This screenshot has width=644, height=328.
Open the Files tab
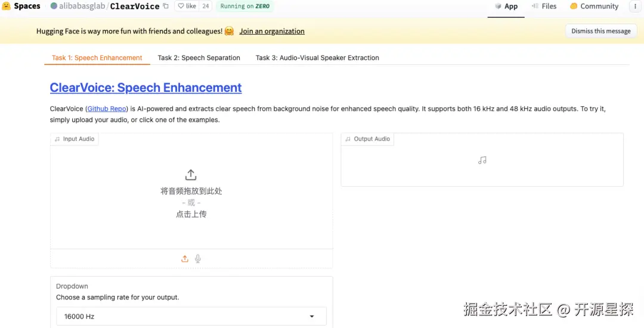(544, 6)
